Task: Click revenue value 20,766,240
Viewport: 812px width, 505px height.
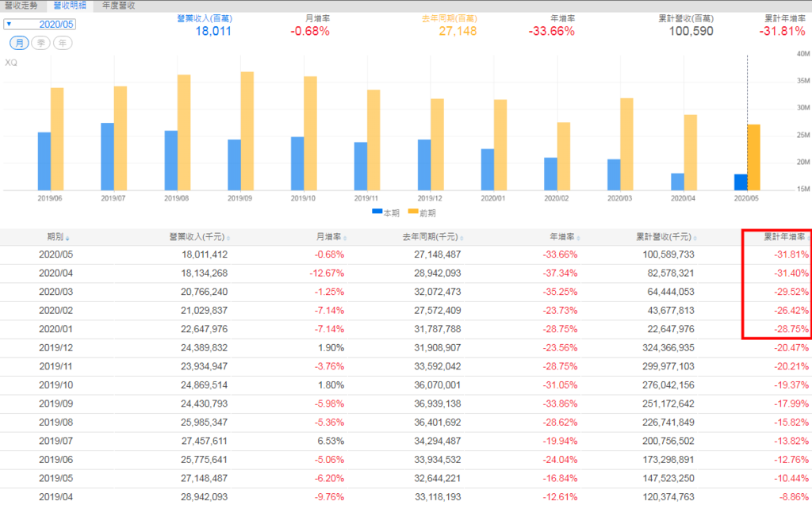Action: (205, 292)
